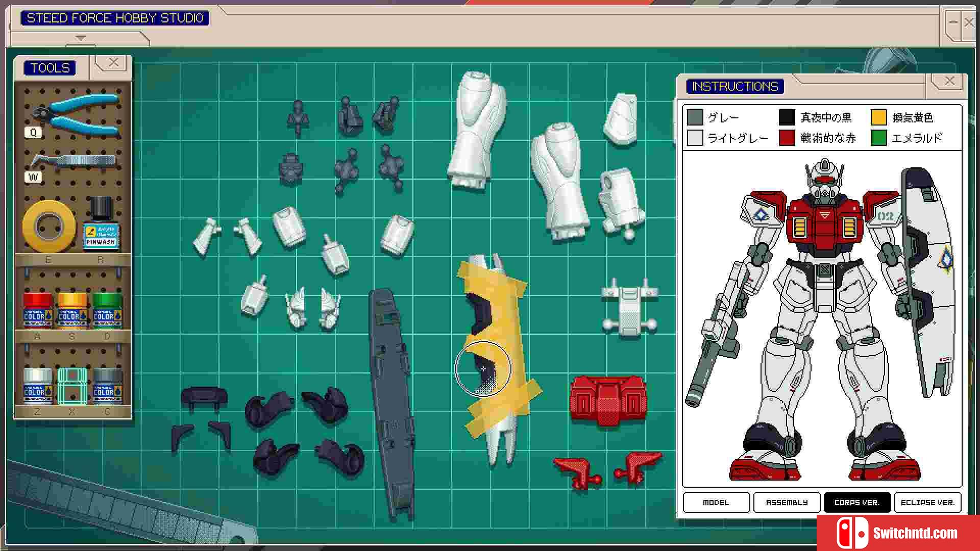Click the robot reference illustration
The width and height of the screenshot is (980, 551).
click(822, 319)
